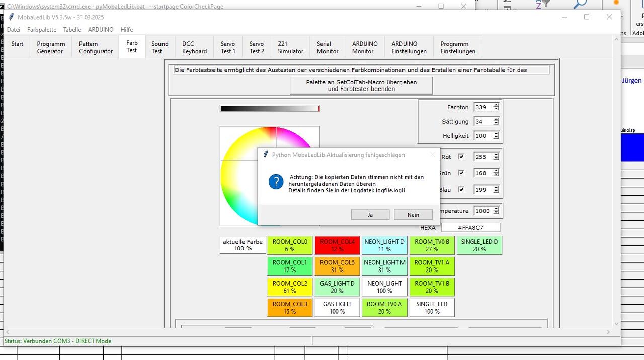644x360 pixels.
Task: Toggle the Grün channel checkbox
Action: [x=461, y=173]
